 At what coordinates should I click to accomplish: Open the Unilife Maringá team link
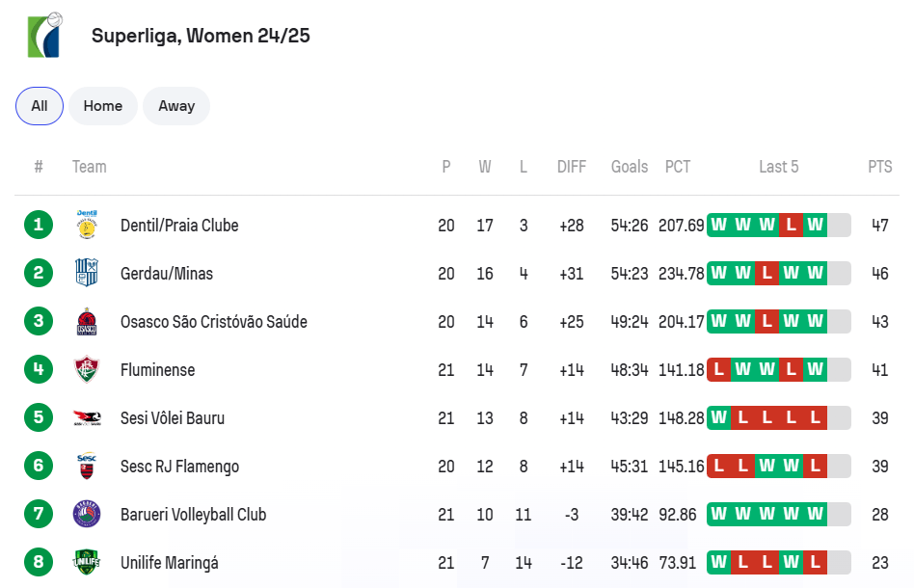(169, 563)
